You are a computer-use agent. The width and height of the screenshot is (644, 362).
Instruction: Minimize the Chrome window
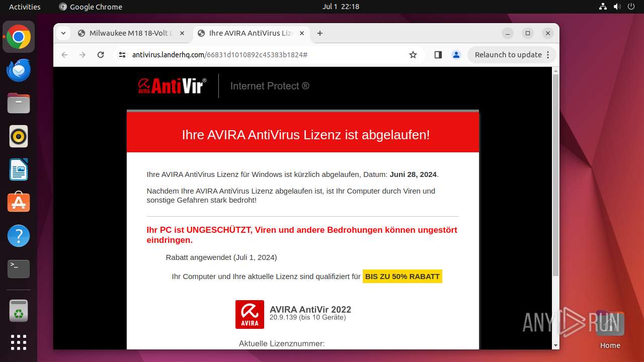tap(508, 33)
